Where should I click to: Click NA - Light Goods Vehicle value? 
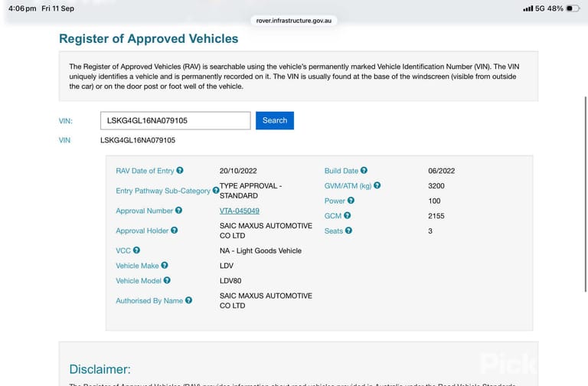coord(260,250)
